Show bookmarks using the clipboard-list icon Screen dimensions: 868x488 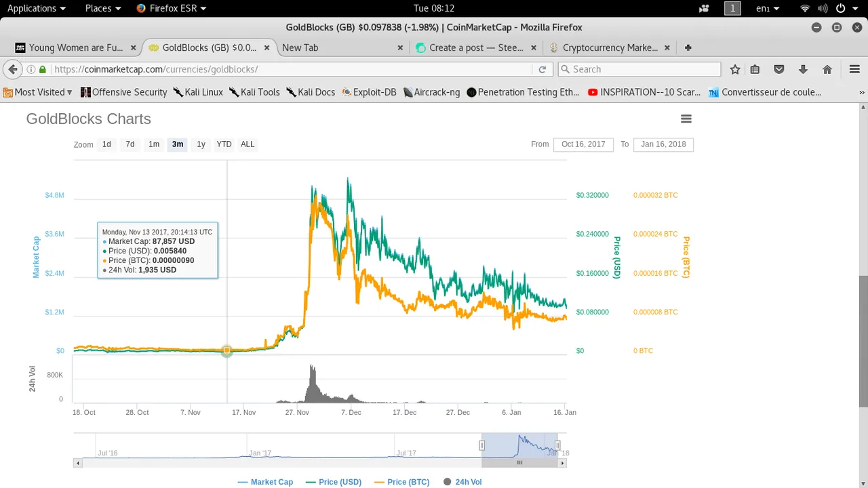click(x=755, y=69)
